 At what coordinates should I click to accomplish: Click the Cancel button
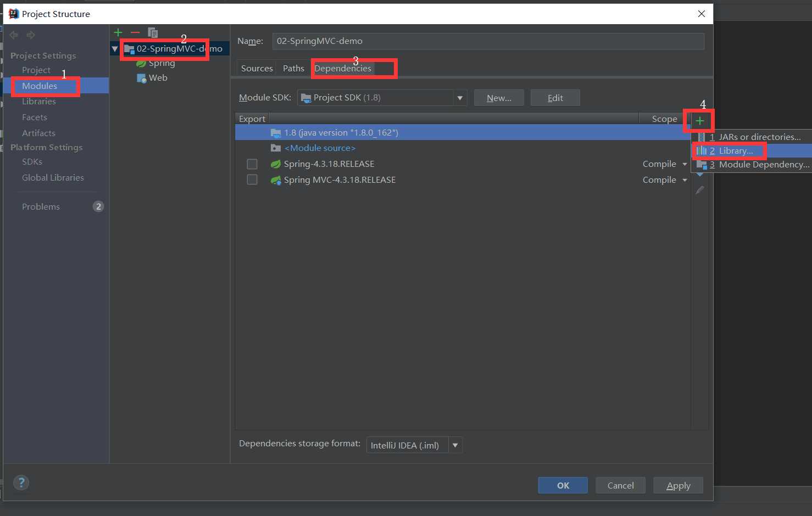point(621,485)
